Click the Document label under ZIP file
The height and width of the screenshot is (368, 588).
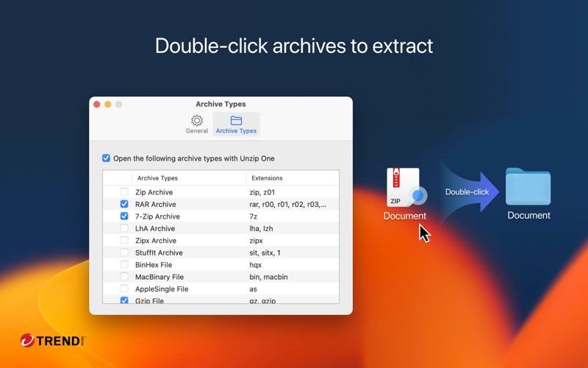[x=405, y=216]
